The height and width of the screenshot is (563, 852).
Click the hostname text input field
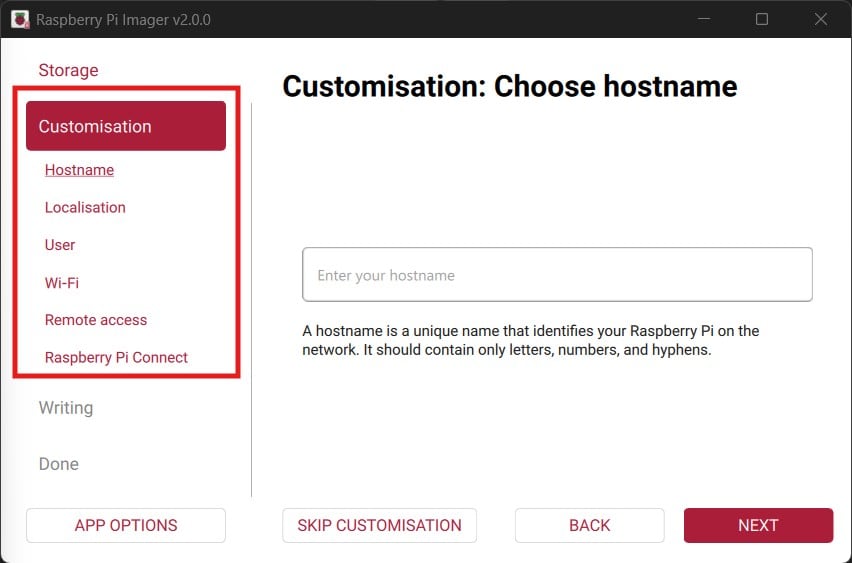[x=557, y=275]
